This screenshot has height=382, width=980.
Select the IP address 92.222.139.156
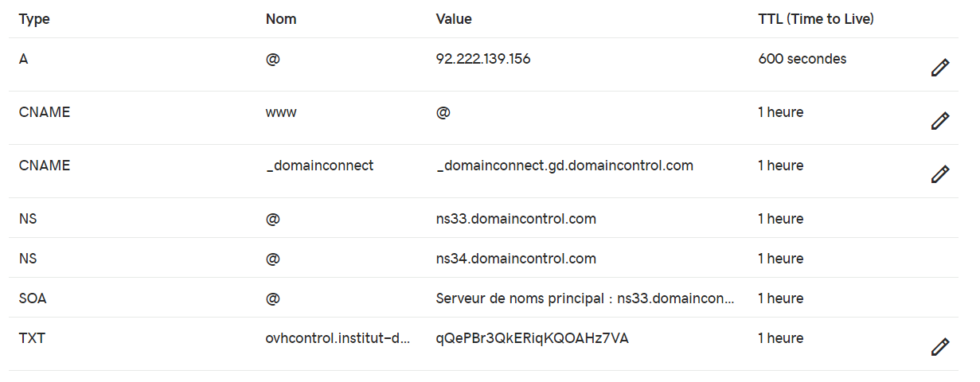pos(483,59)
